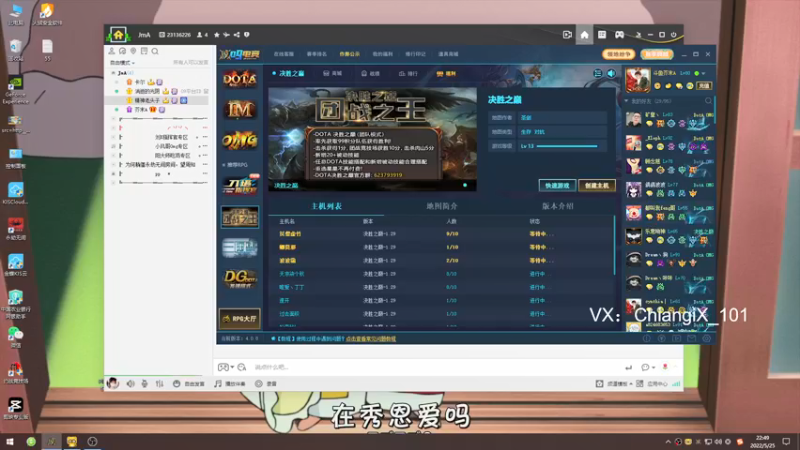This screenshot has width=800, height=450.
Task: Collapse the JmA channel tree node
Action: coord(113,73)
